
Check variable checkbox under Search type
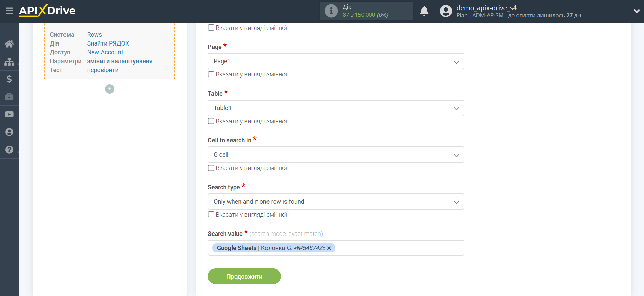(x=211, y=215)
